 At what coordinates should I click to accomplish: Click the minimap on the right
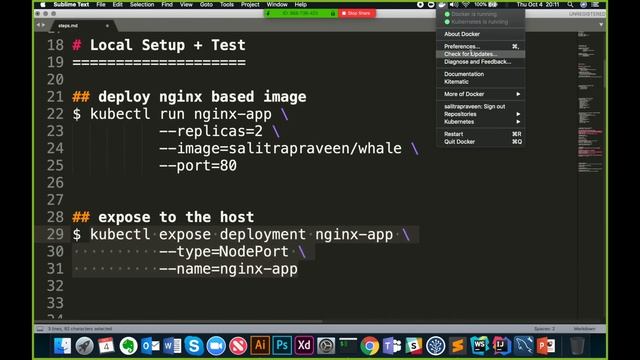coord(590,102)
